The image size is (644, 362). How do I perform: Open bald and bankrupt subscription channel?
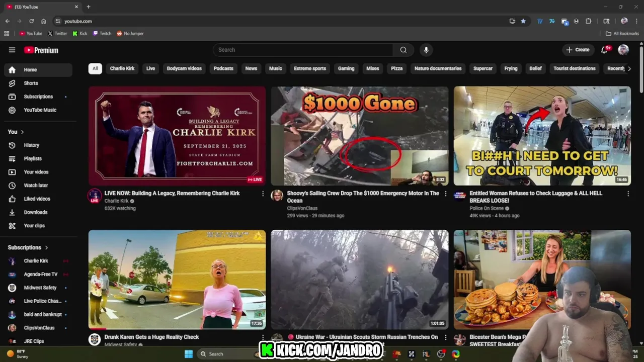[38, 314]
